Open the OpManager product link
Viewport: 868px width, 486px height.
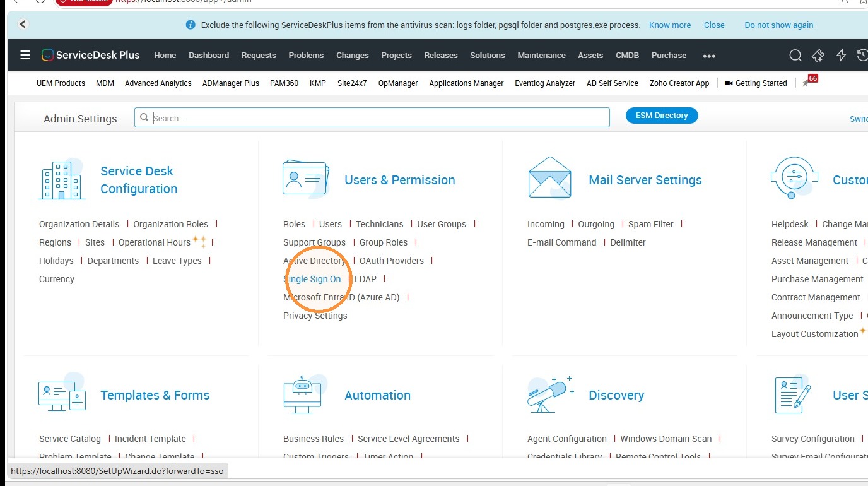(398, 83)
